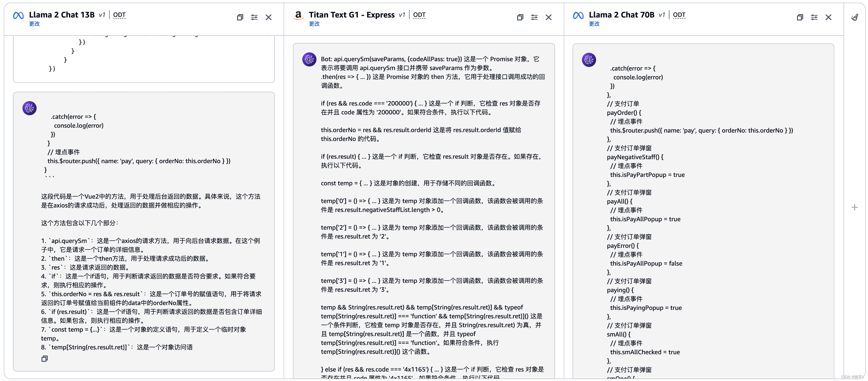Click the Meta logo of Llama 2 Chat 70B
This screenshot has height=381, width=868.
(578, 16)
